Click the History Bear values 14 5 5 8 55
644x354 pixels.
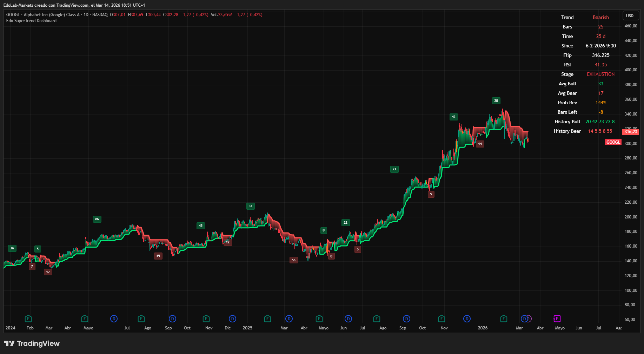point(600,131)
